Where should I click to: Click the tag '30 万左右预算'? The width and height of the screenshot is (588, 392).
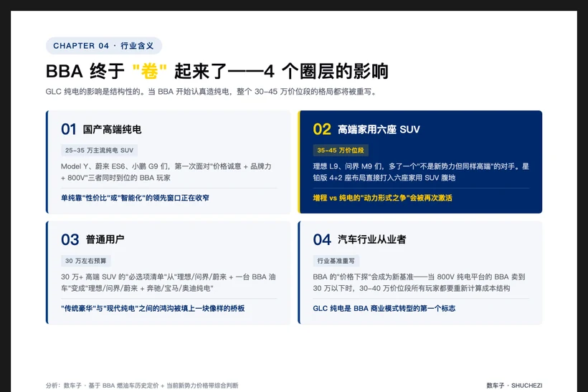pyautogui.click(x=86, y=261)
